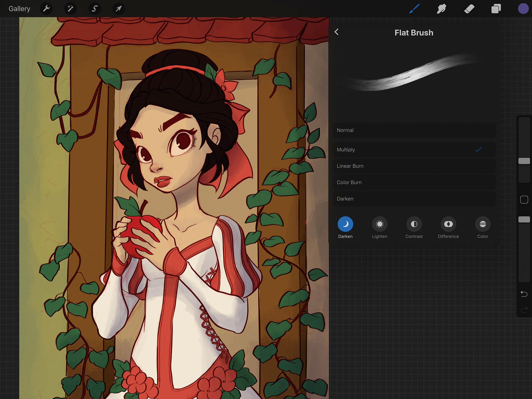Viewport: 532px width, 399px height.
Task: Choose the Multiply blend mode
Action: (x=414, y=150)
